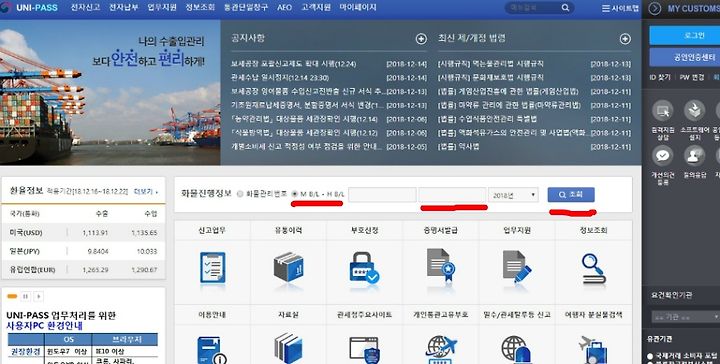Click the ID 찾기 link

pyautogui.click(x=660, y=78)
